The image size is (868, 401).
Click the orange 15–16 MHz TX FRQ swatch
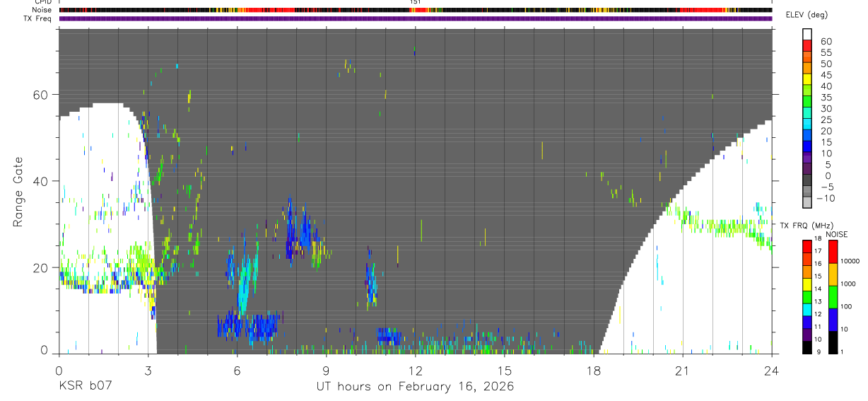(x=807, y=271)
